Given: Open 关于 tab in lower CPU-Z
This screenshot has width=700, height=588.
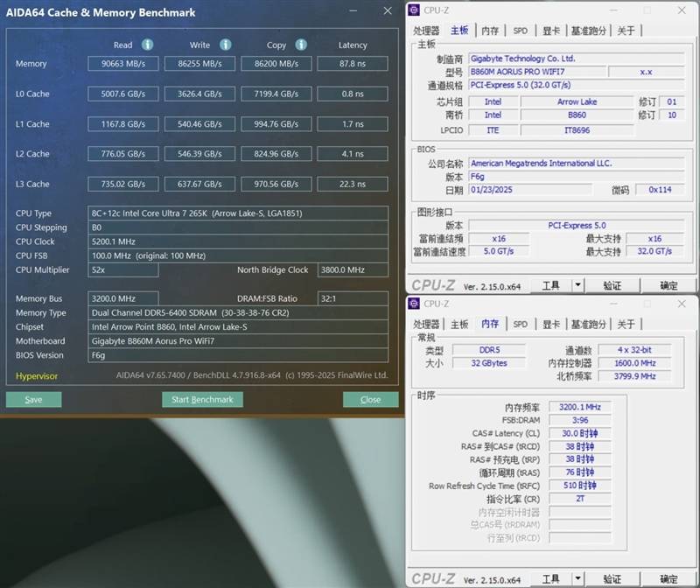Looking at the screenshot, I should [x=626, y=324].
